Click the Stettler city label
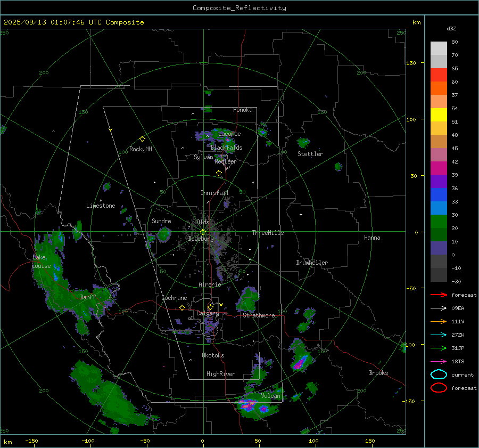 [310, 154]
